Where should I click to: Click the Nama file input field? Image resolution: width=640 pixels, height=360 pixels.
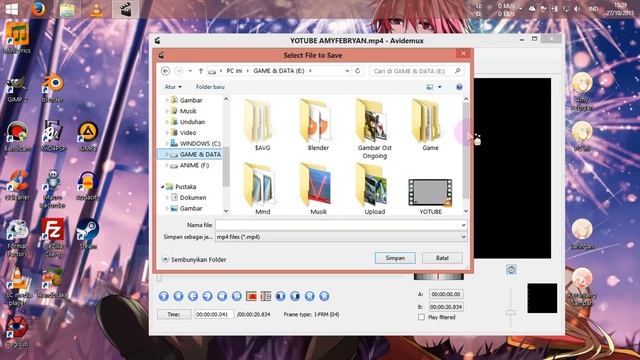338,225
